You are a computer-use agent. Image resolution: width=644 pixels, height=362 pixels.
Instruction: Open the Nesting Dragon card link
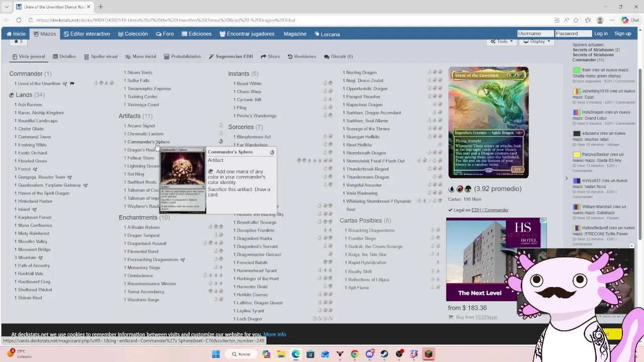(x=361, y=72)
